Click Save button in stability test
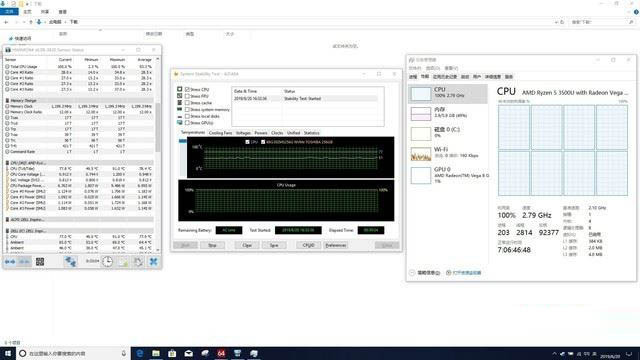Viewport: 640px width, 360px height. (x=274, y=245)
